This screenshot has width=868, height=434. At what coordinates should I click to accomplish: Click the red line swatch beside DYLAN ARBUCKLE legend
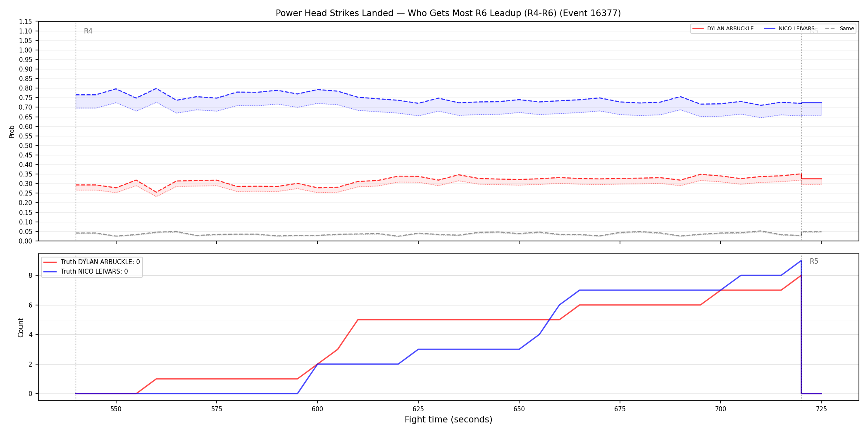[698, 29]
